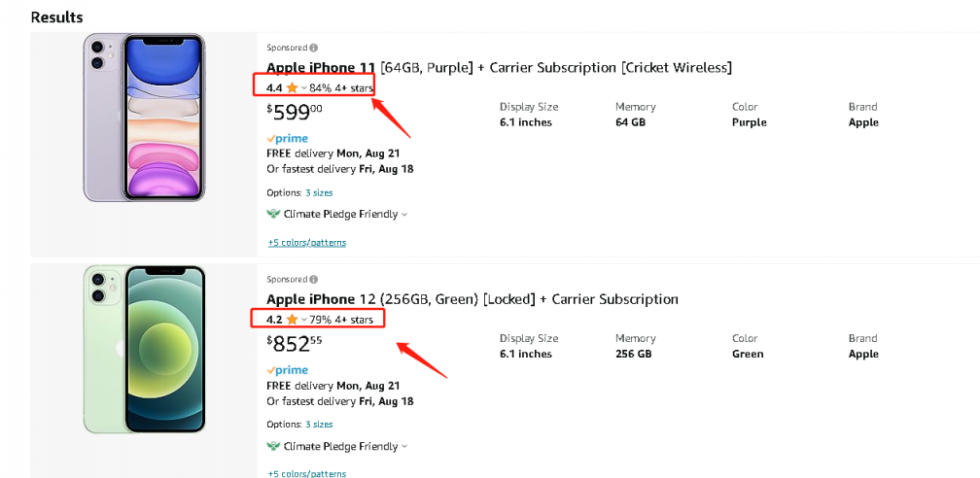The width and height of the screenshot is (980, 478).
Task: Click the 3 sizes link for iPhone 12
Action: [x=319, y=425]
